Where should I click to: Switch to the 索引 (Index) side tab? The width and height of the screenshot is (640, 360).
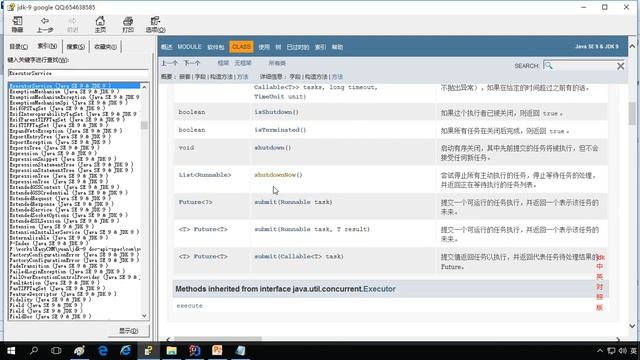click(47, 46)
